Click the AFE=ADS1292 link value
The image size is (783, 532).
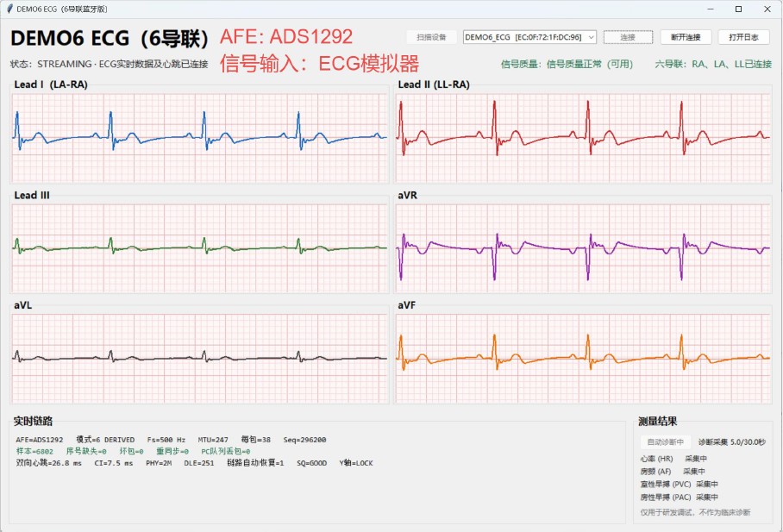click(40, 440)
